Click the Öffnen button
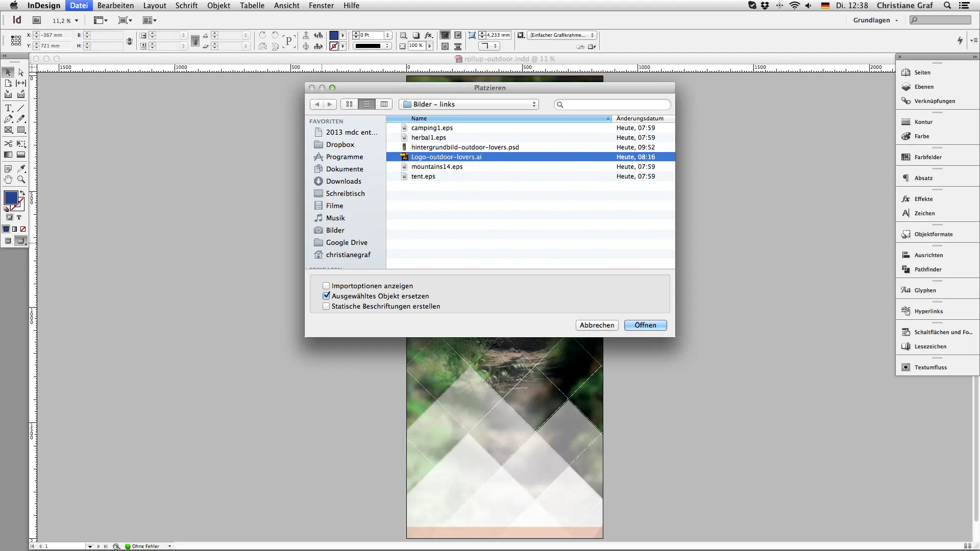The height and width of the screenshot is (551, 980). [645, 325]
